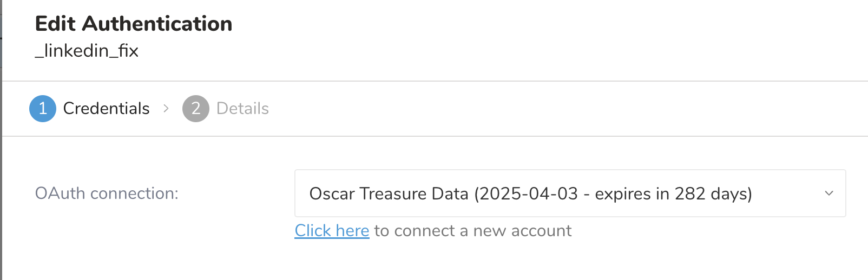Image resolution: width=868 pixels, height=280 pixels.
Task: Click the 'Edit Authentication' heading
Action: pos(133,24)
